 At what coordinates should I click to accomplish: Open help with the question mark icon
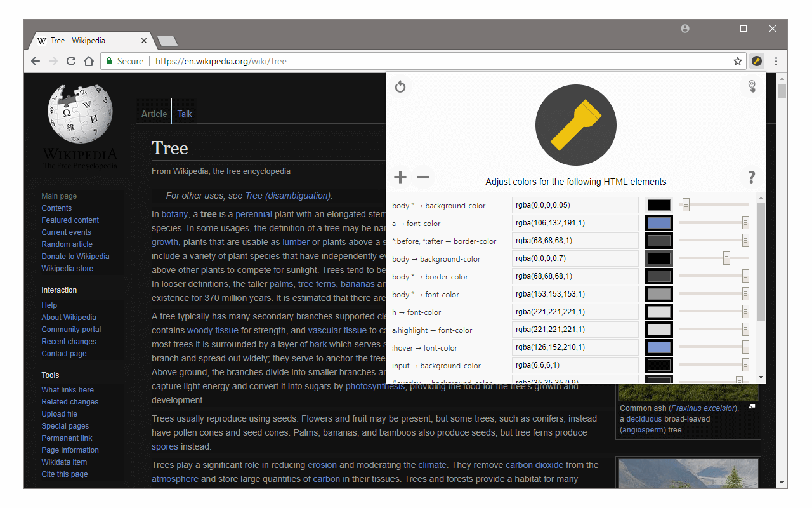tap(752, 177)
